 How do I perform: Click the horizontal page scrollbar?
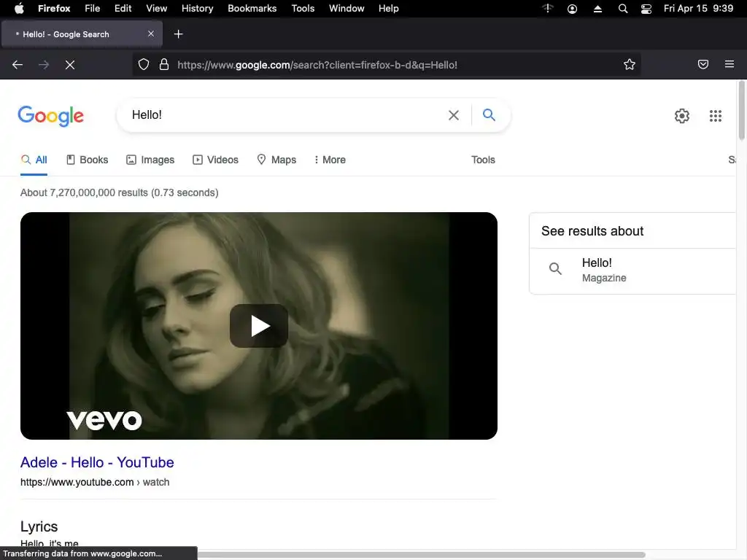pyautogui.click(x=421, y=555)
